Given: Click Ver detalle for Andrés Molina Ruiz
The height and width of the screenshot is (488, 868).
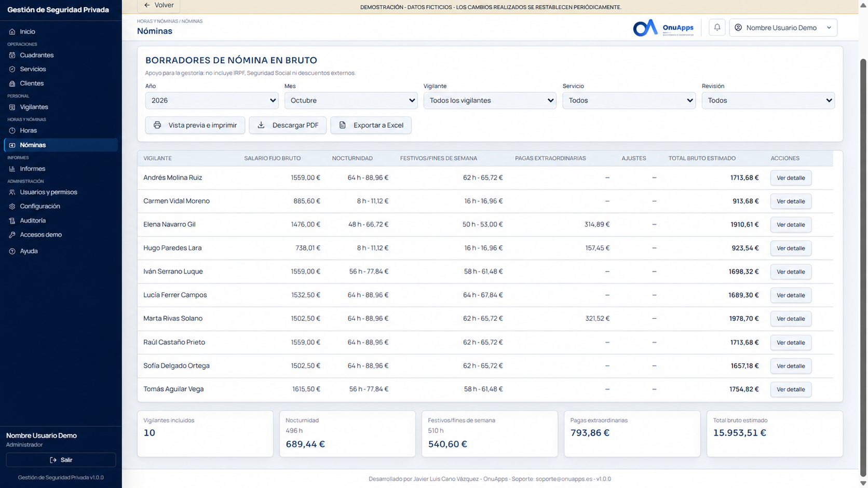Looking at the screenshot, I should (x=791, y=178).
